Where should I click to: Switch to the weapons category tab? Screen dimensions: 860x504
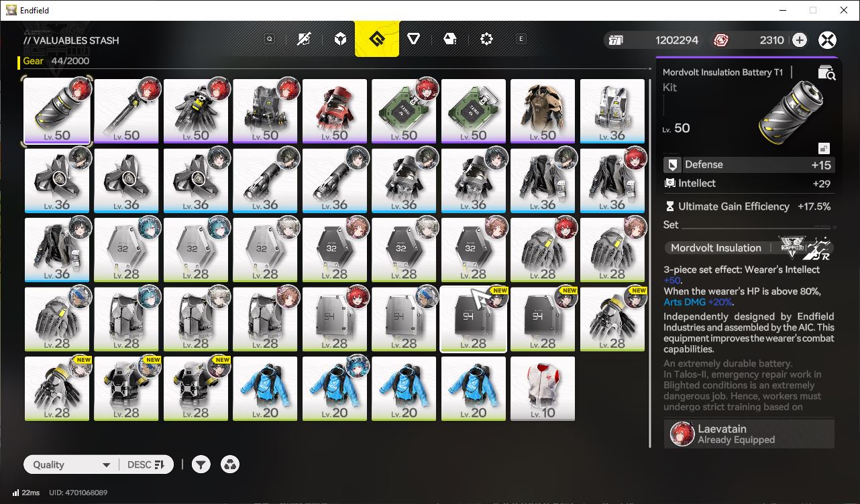point(304,40)
